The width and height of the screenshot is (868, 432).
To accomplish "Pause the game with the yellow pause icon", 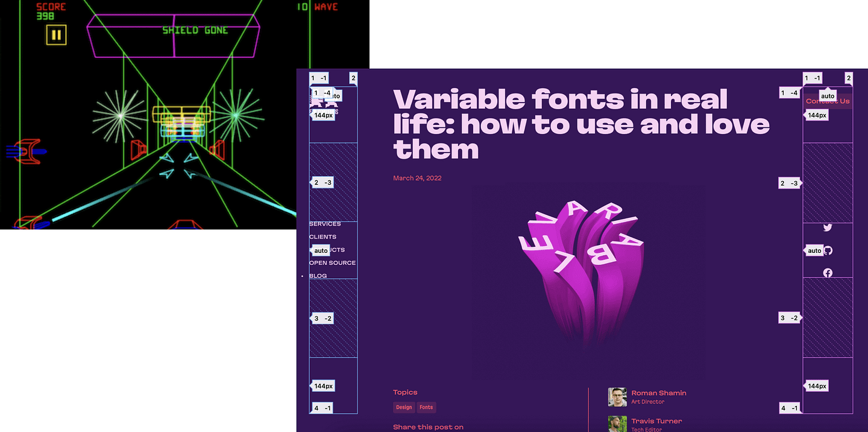I will pyautogui.click(x=56, y=35).
